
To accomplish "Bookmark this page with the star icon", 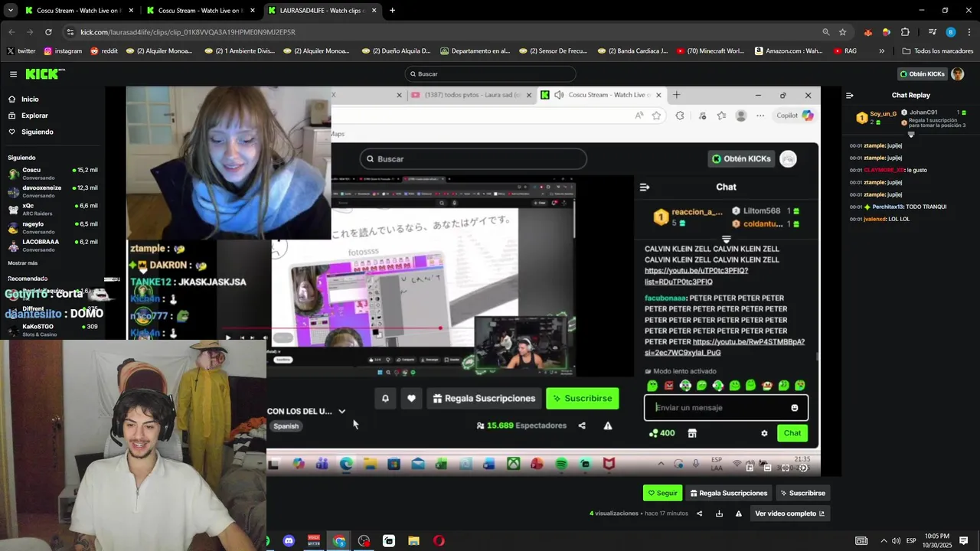I will [842, 32].
